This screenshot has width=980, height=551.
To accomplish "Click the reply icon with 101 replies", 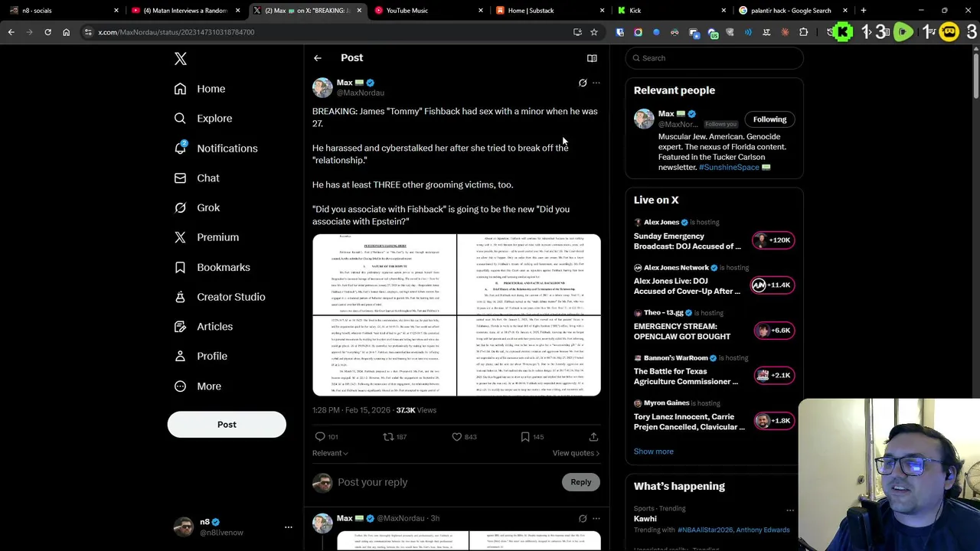I will coord(320,437).
